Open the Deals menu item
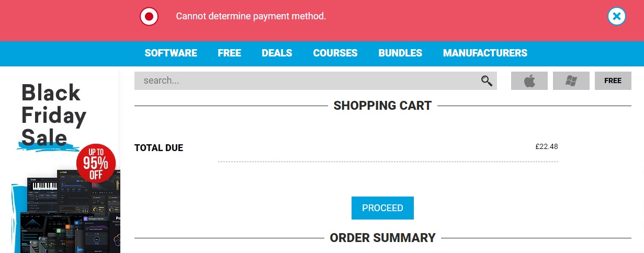 point(277,53)
